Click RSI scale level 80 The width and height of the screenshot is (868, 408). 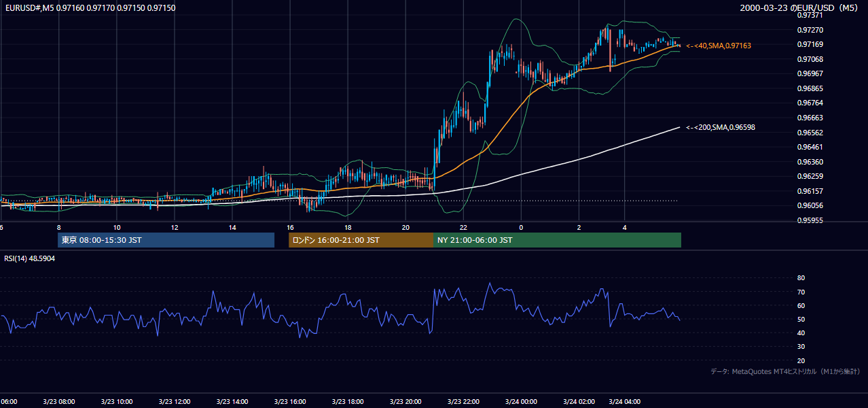click(x=801, y=278)
